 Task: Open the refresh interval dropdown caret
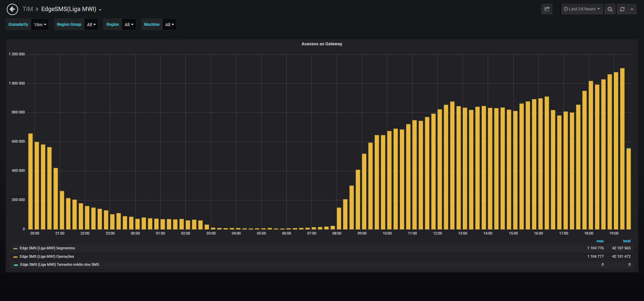(x=632, y=9)
